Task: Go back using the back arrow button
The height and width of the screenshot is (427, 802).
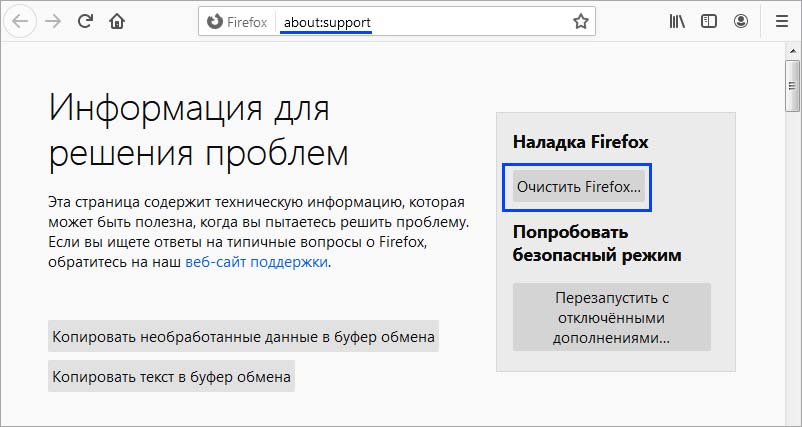Action: pyautogui.click(x=20, y=21)
